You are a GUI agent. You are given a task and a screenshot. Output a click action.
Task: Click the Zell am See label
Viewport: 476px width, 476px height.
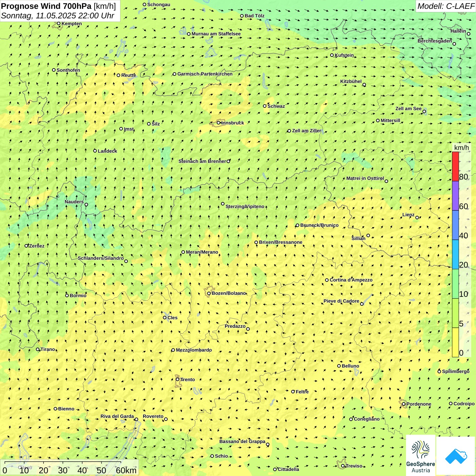coord(408,108)
